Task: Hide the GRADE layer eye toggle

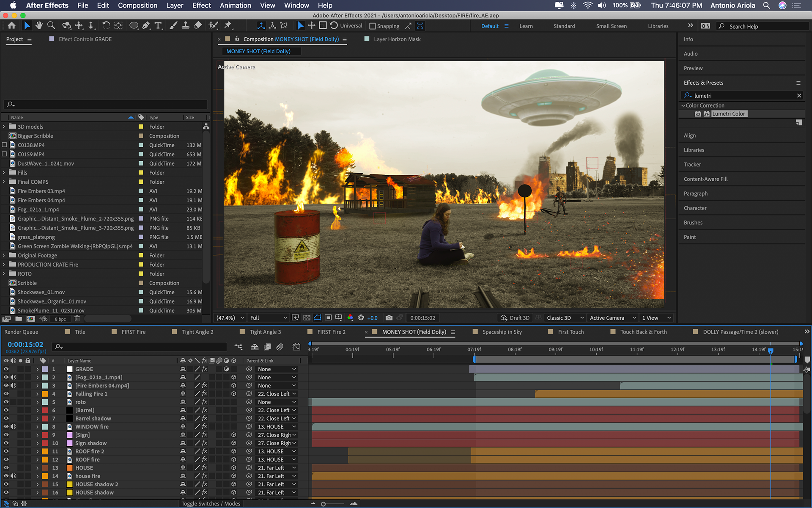Action: [x=6, y=369]
